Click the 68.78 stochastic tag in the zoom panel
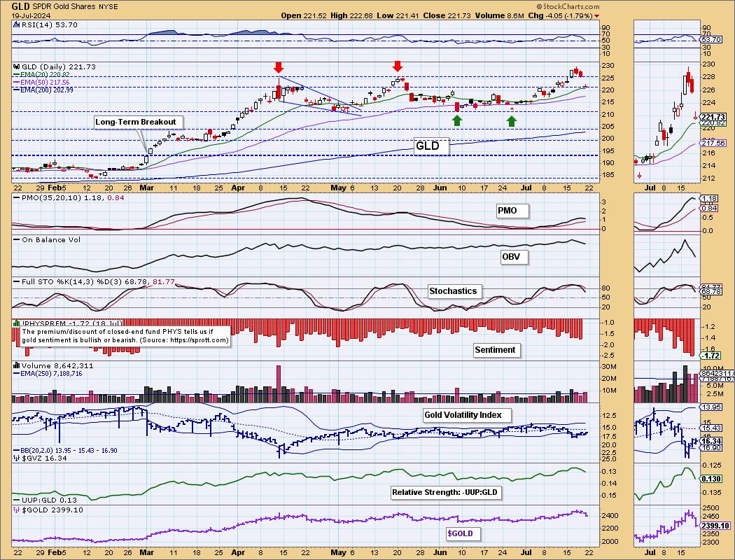This screenshot has width=735, height=560. coord(712,291)
